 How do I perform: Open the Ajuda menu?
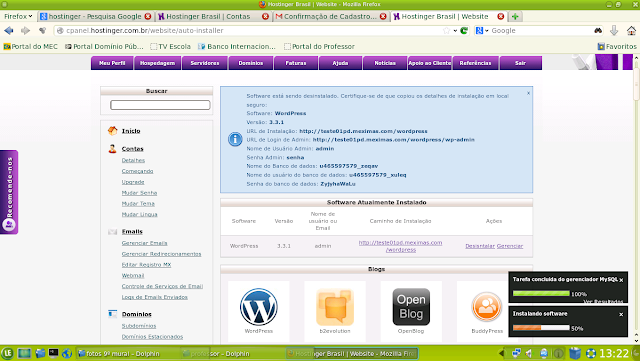pos(340,63)
